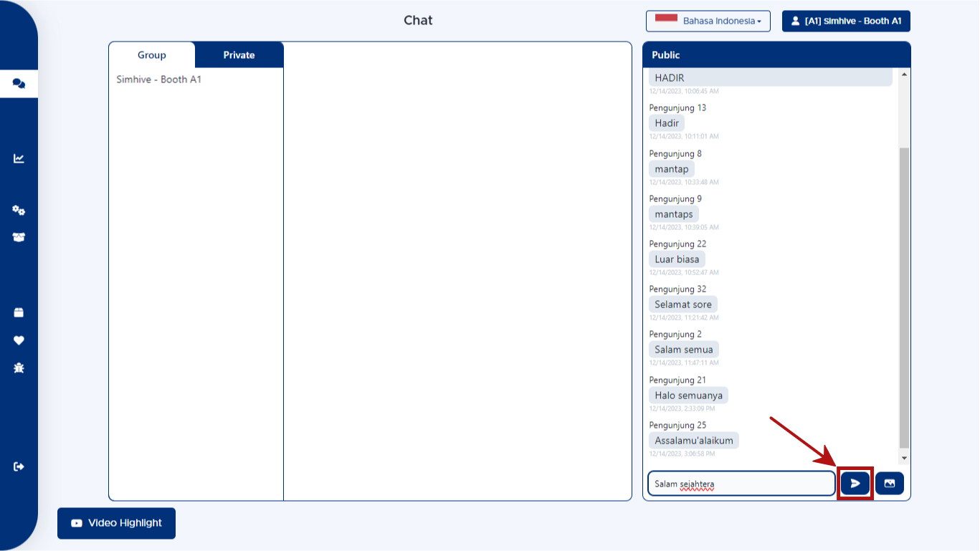Click sender name Pengunjung 25

[x=677, y=426]
